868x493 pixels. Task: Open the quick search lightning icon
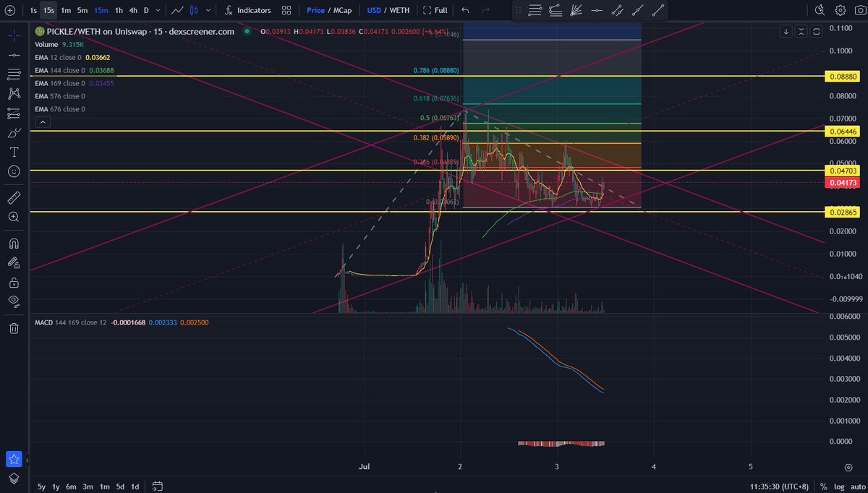(820, 11)
